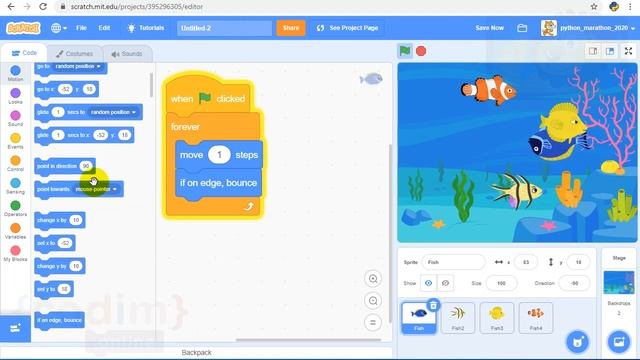The width and height of the screenshot is (640, 360).
Task: Open random position dropdown in glide block
Action: (113, 112)
